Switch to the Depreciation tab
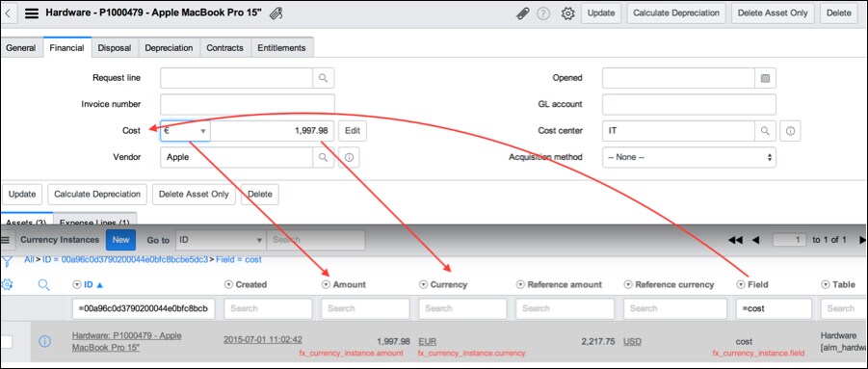Viewport: 868px width, 369px height. (169, 48)
